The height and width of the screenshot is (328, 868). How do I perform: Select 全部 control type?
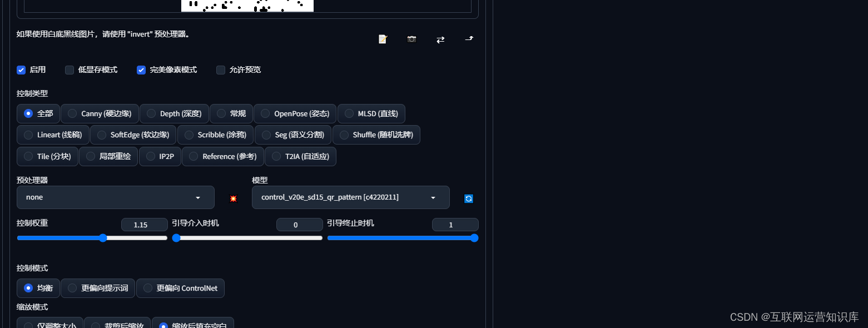(38, 113)
